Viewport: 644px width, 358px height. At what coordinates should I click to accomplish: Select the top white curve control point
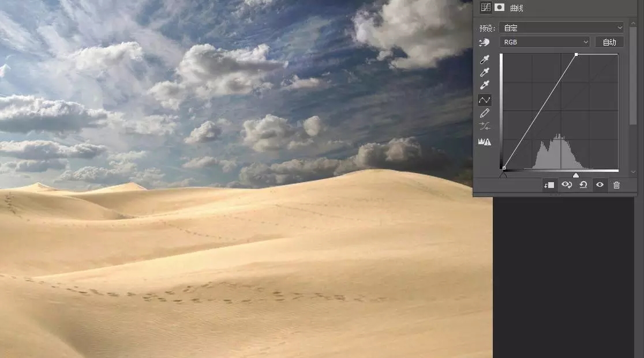coord(576,55)
